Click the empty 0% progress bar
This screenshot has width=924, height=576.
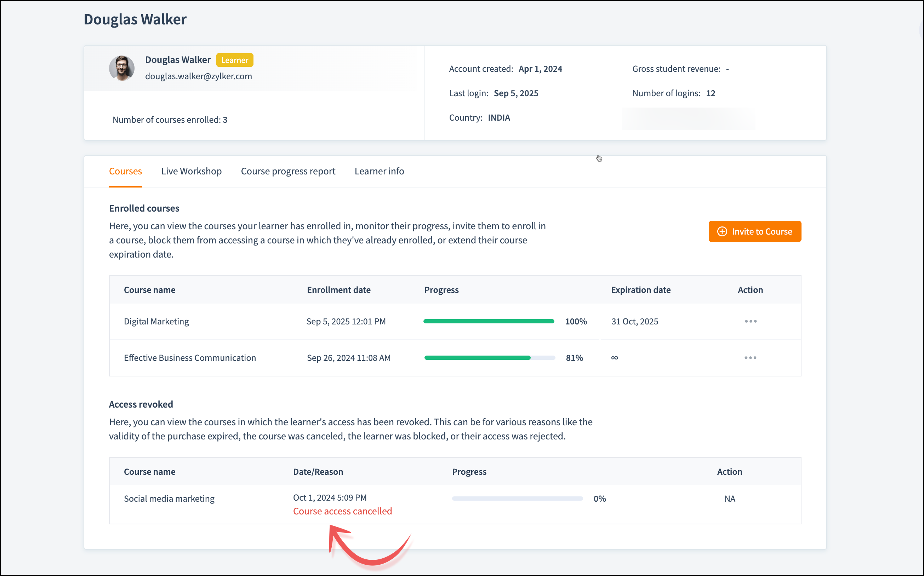517,498
